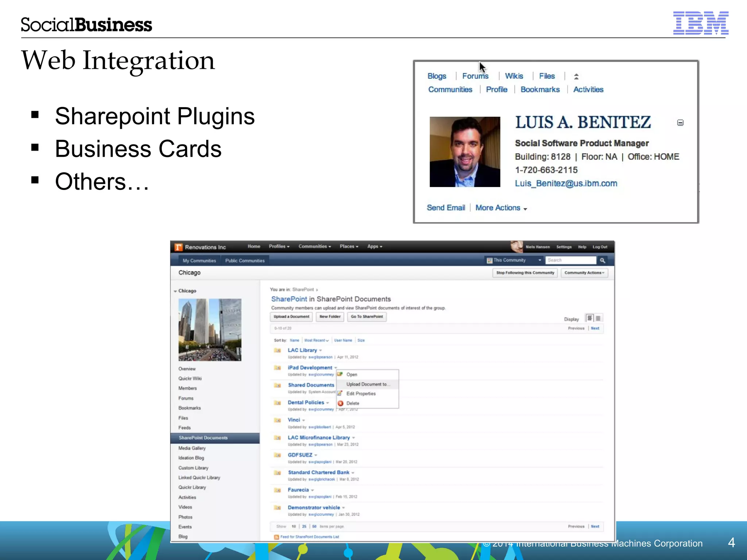Collapse the Chicago navigation section

click(x=175, y=291)
